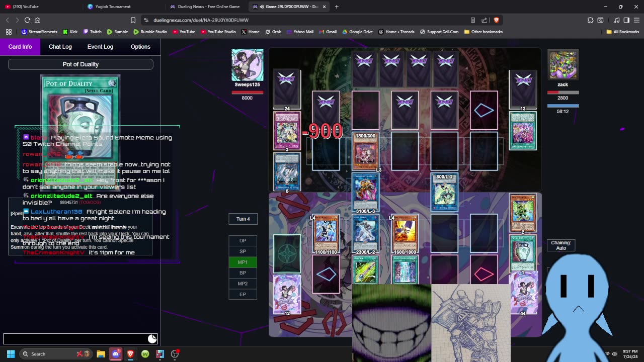Open the Kick bookmark
Image resolution: width=644 pixels, height=362 pixels.
click(x=70, y=32)
